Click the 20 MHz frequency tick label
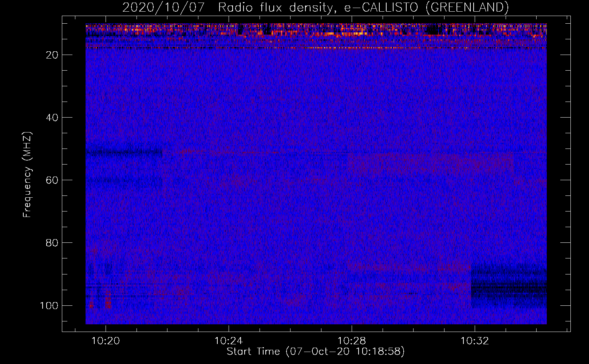The height and width of the screenshot is (364, 589). 52,55
